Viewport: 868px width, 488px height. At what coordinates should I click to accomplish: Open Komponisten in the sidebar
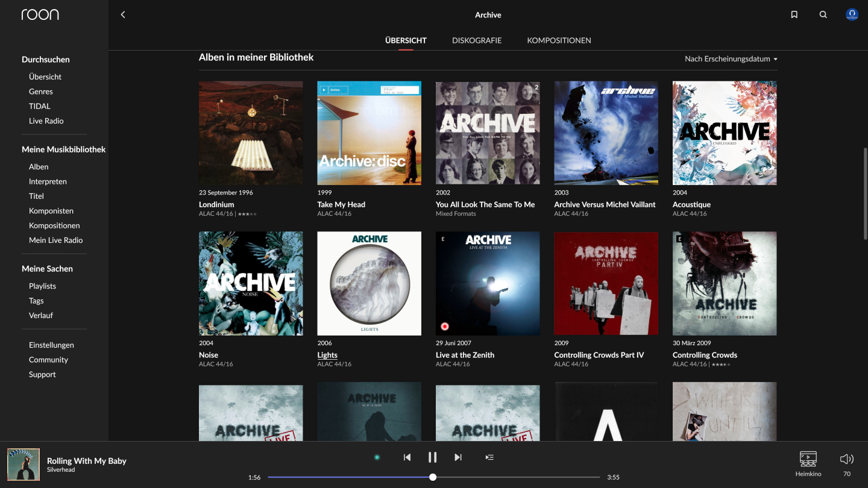[x=51, y=211]
